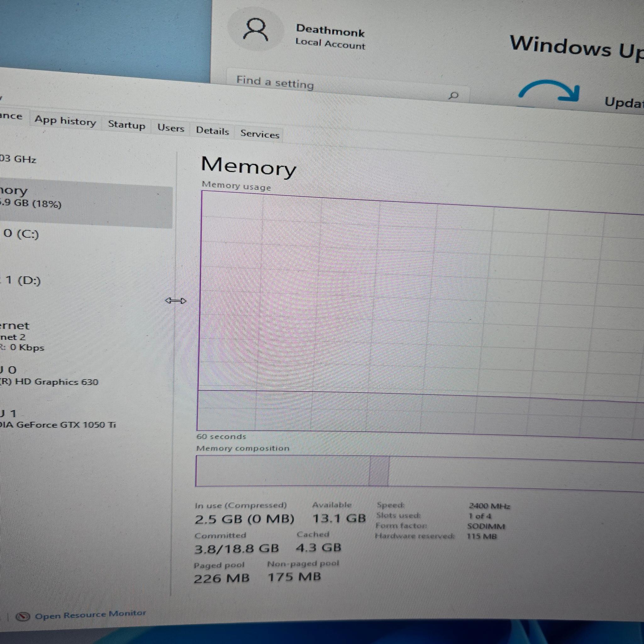
Task: Click the Cached 4.3 GB value
Action: [319, 547]
